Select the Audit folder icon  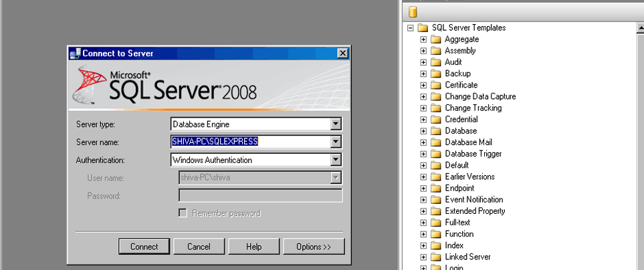(x=436, y=62)
